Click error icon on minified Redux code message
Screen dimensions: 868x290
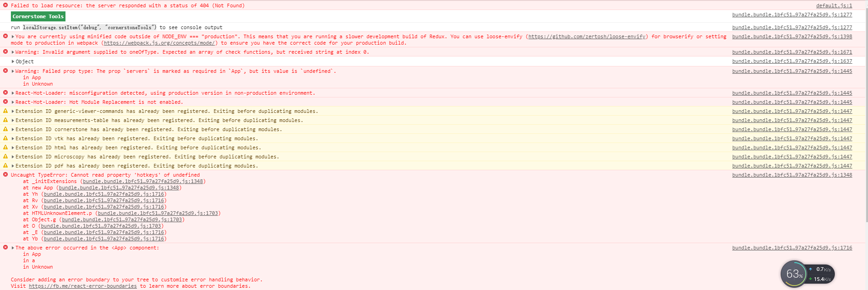point(5,36)
